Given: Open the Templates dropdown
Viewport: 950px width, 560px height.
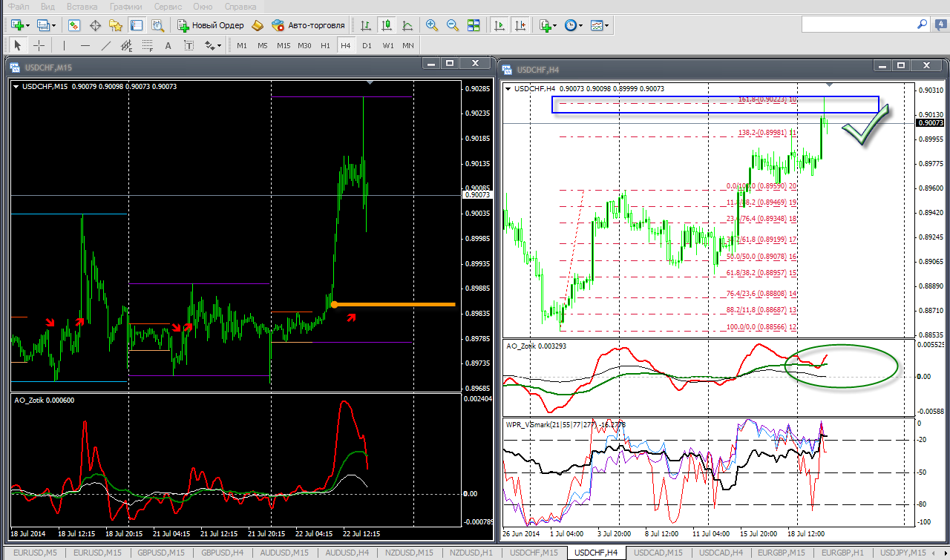Looking at the screenshot, I should click(607, 25).
